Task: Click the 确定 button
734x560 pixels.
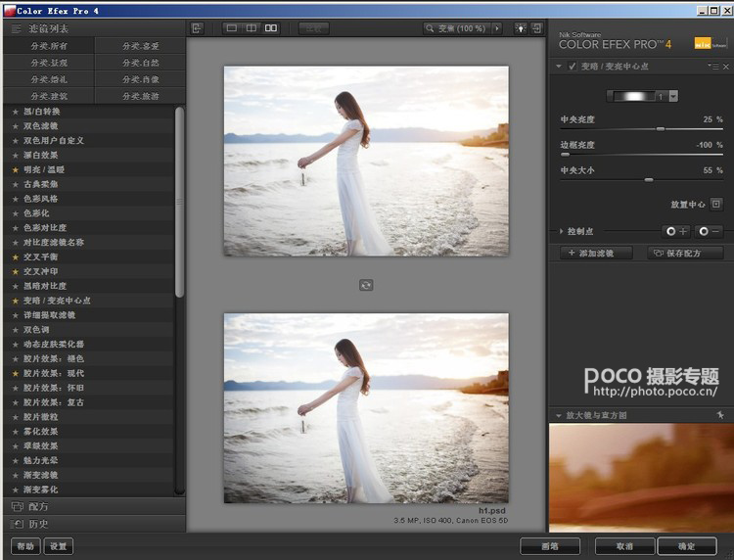Action: (687, 546)
